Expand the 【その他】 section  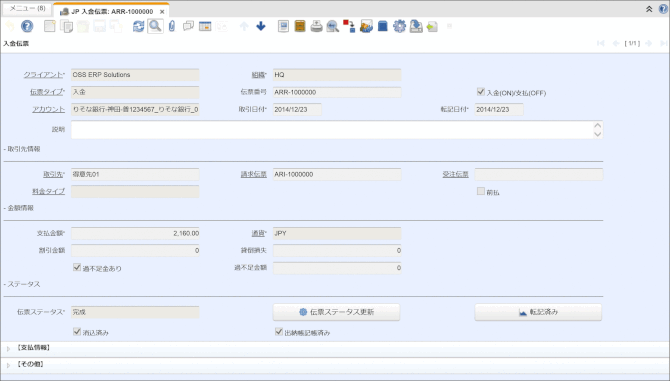tap(9, 365)
